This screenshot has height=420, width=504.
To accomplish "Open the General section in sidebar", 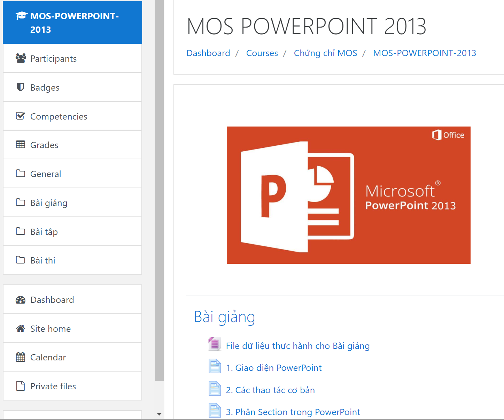I will click(x=46, y=174).
